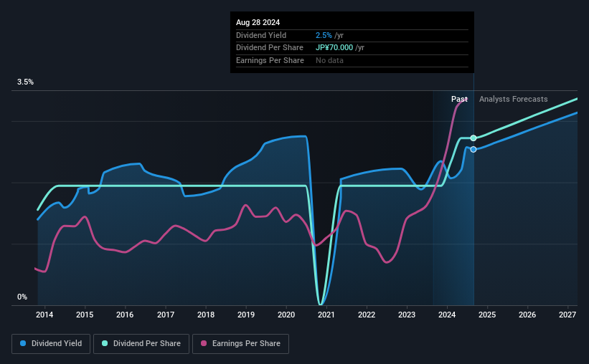The height and width of the screenshot is (364, 589).
Task: Click the pink dot beside Earnings Per Share legend
Action: tap(204, 344)
